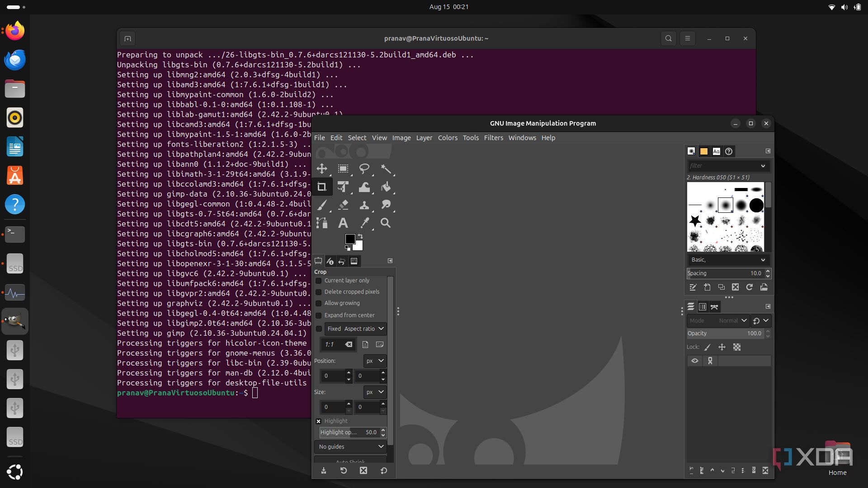Select the Zoom magnifier tool
Screen dimensions: 868x488
[x=386, y=223]
